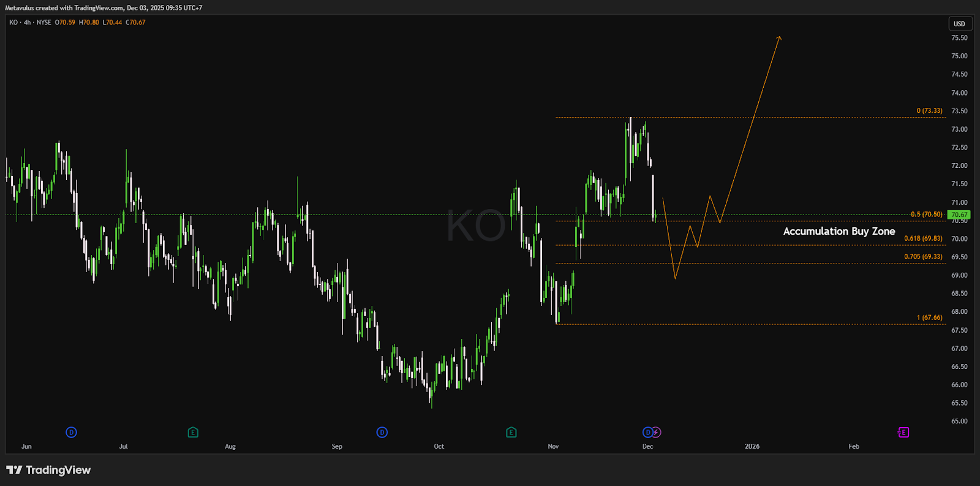This screenshot has width=980, height=486.
Task: Click the blue dividend marker above Dec
Action: [x=647, y=433]
